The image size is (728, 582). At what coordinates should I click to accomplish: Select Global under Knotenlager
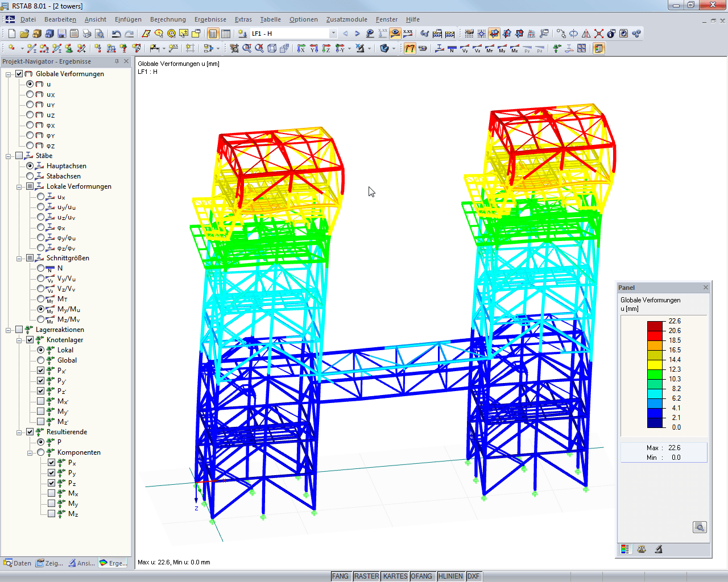pyautogui.click(x=41, y=360)
